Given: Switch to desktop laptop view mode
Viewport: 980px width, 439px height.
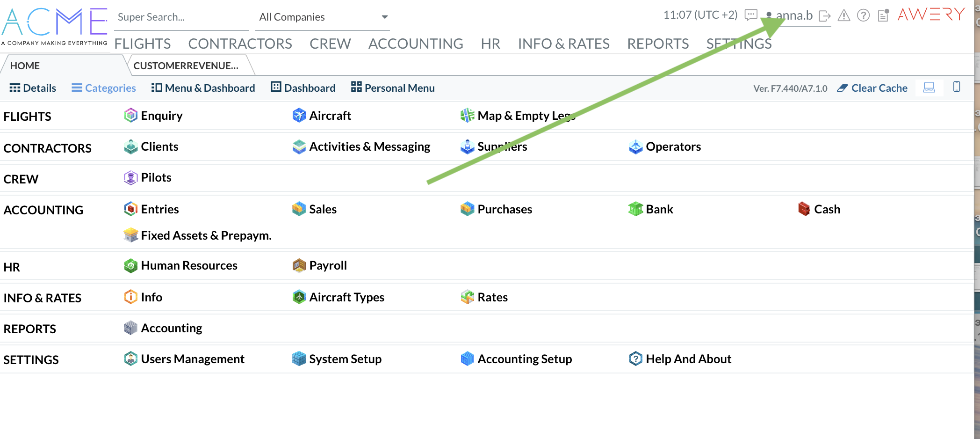Looking at the screenshot, I should tap(929, 88).
